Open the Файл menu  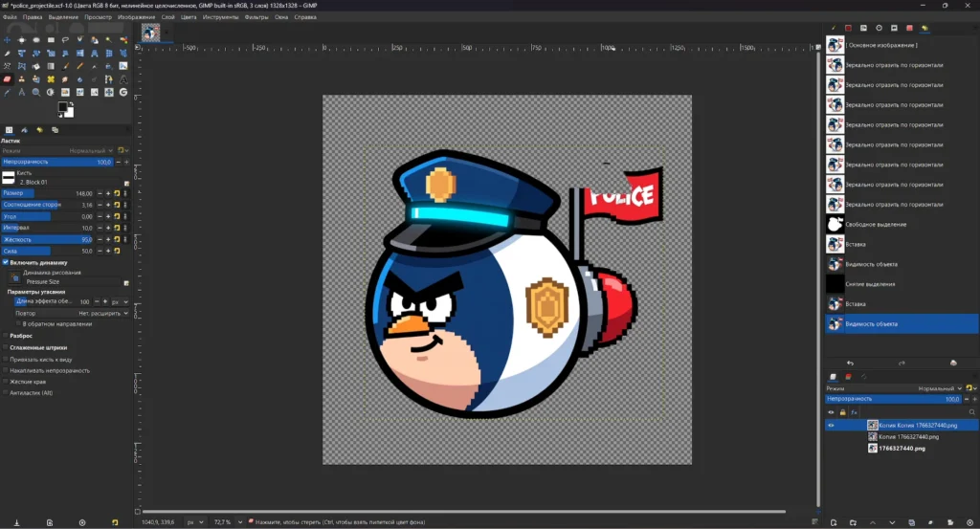(10, 17)
